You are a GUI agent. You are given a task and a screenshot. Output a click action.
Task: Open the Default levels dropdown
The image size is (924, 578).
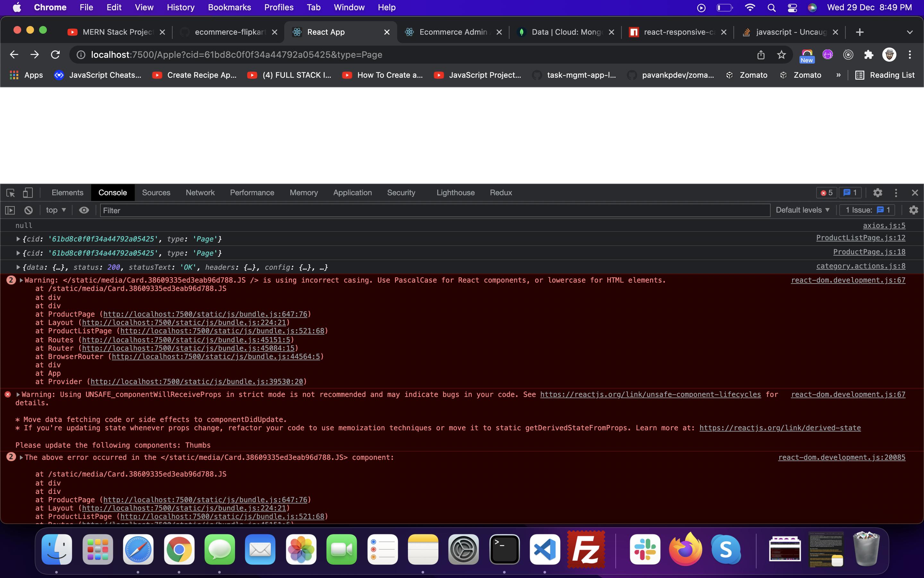coord(803,210)
